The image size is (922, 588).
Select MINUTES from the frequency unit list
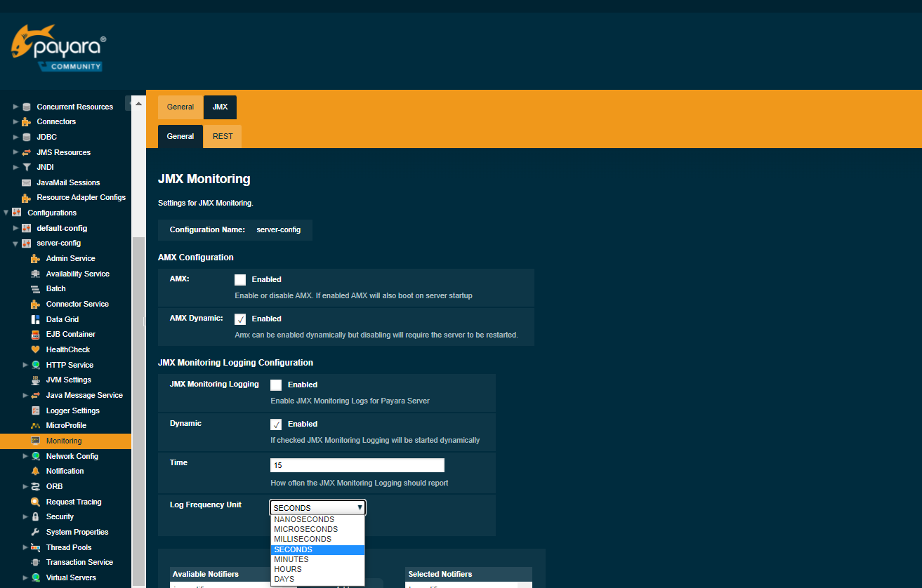pyautogui.click(x=291, y=559)
